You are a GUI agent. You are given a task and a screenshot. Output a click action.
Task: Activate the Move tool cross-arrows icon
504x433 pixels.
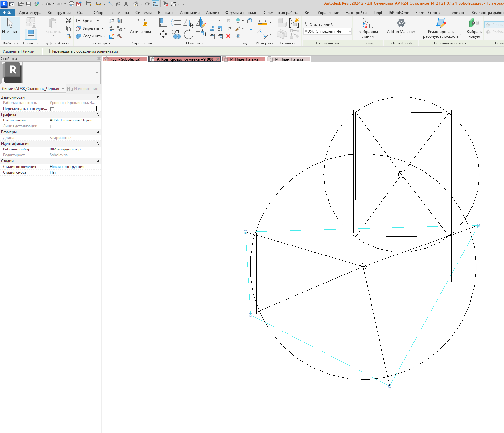click(x=163, y=34)
